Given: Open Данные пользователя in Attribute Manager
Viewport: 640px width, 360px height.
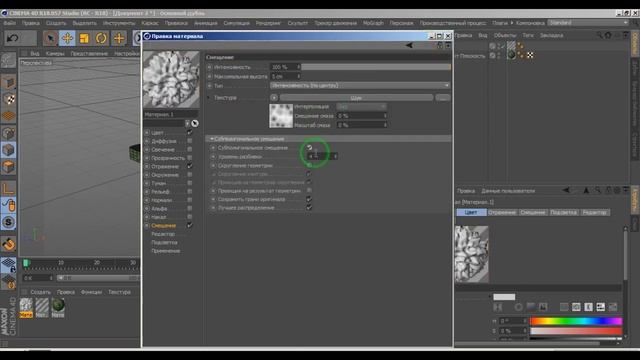Looking at the screenshot, I should 508,191.
